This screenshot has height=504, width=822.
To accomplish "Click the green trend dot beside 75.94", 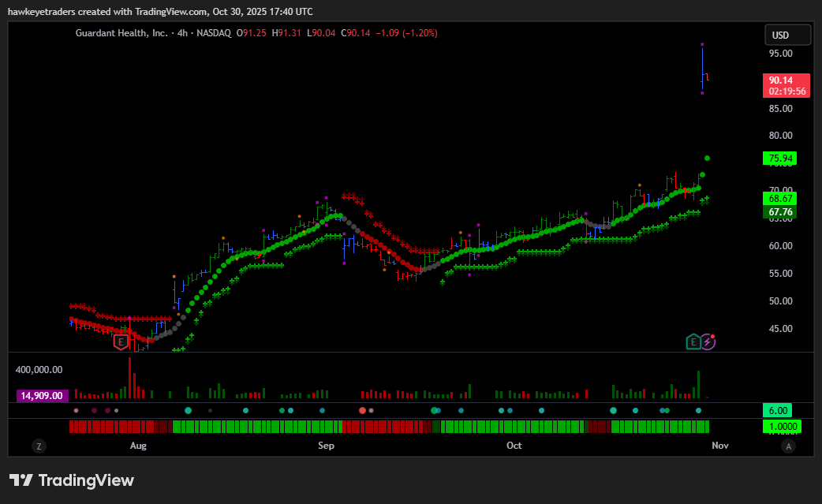I will pyautogui.click(x=707, y=159).
